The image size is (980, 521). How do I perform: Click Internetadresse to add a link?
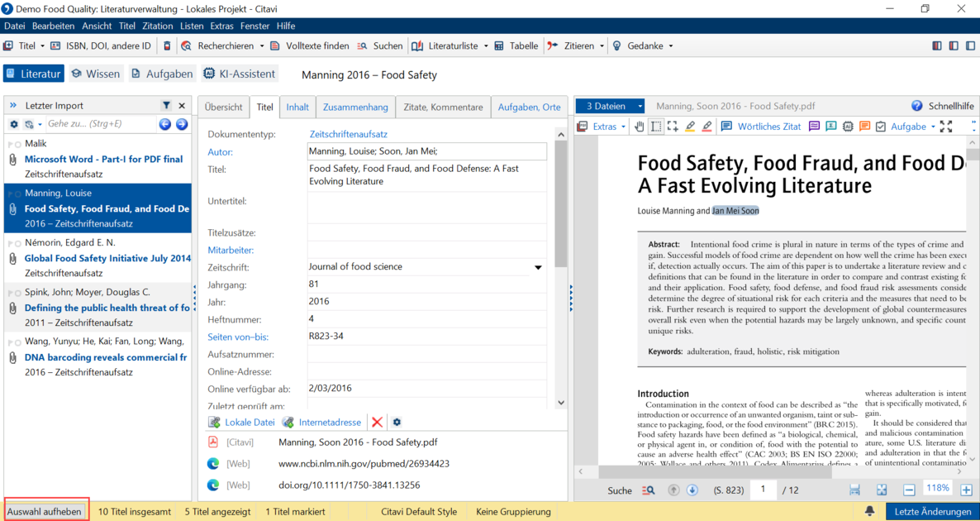pyautogui.click(x=321, y=423)
